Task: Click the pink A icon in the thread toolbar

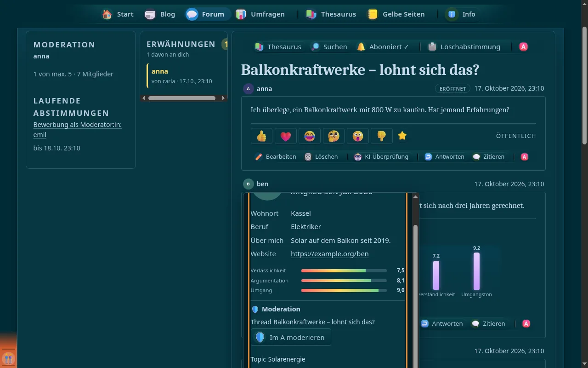Action: tap(523, 47)
